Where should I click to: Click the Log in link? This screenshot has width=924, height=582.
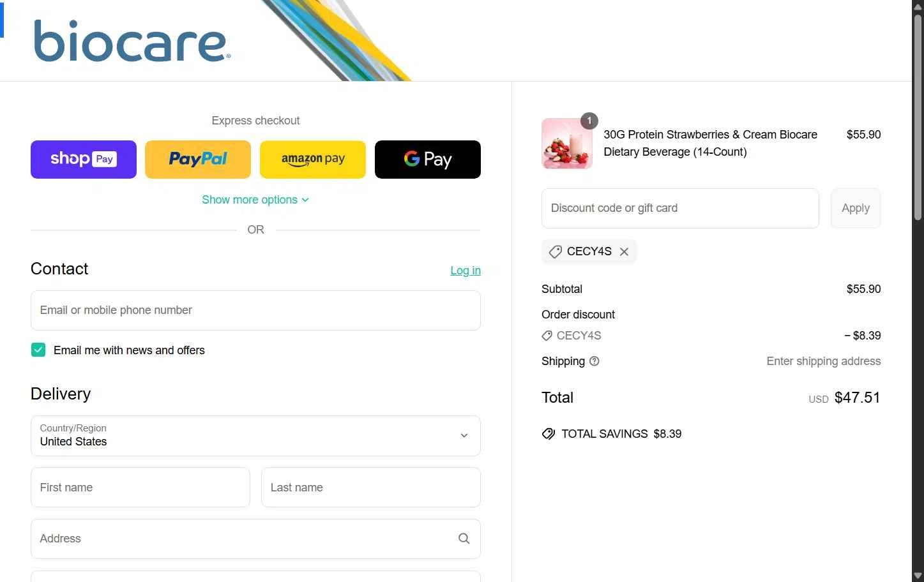(466, 271)
